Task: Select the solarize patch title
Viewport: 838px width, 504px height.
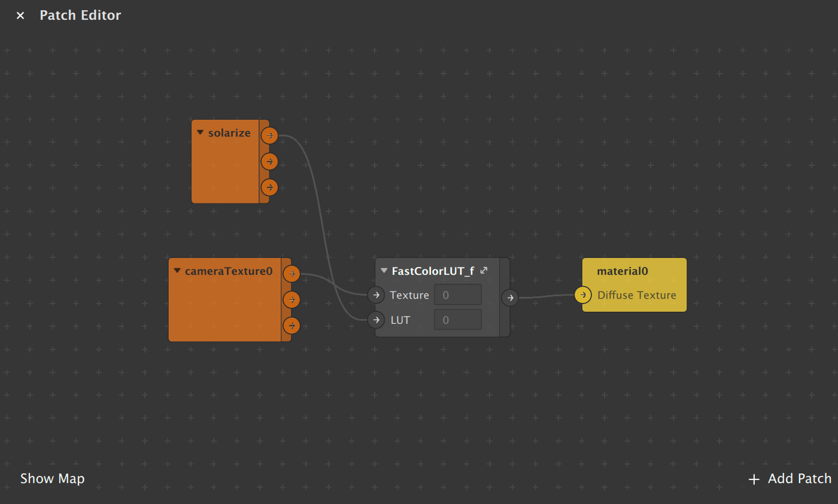Action: [229, 133]
